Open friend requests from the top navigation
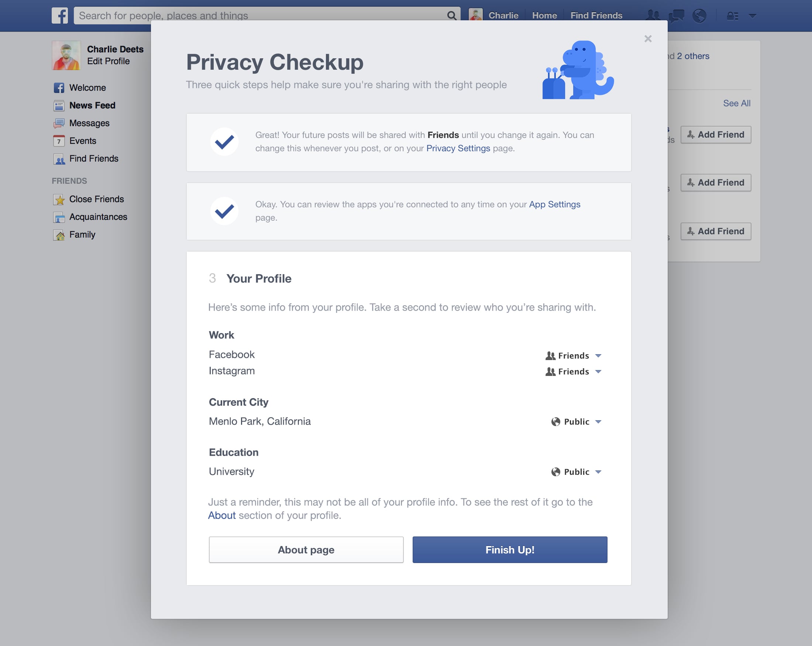 click(653, 15)
